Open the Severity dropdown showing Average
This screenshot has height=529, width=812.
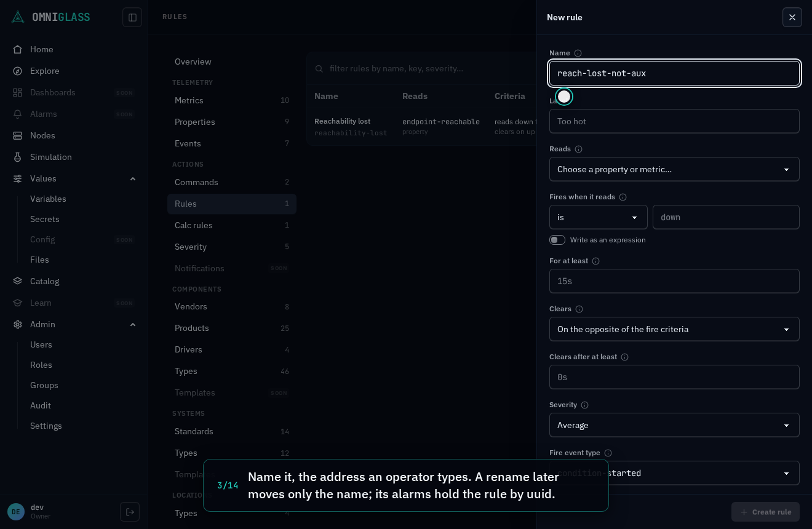[674, 425]
